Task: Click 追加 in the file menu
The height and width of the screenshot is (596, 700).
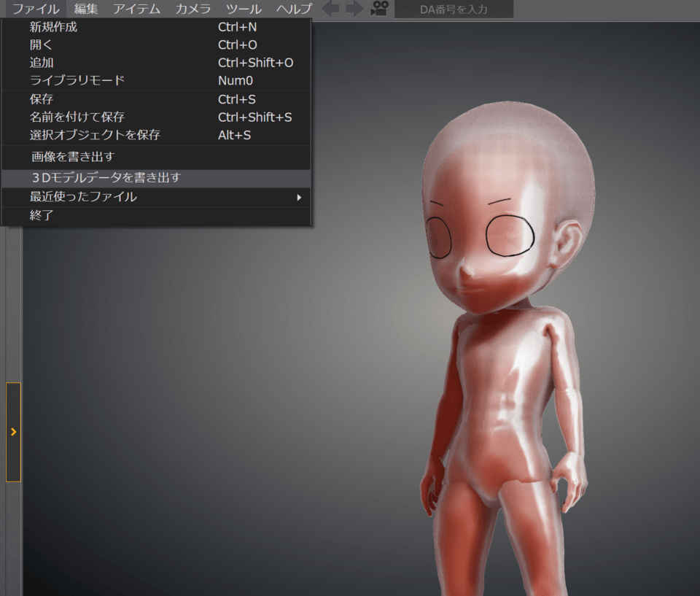Action: [42, 63]
